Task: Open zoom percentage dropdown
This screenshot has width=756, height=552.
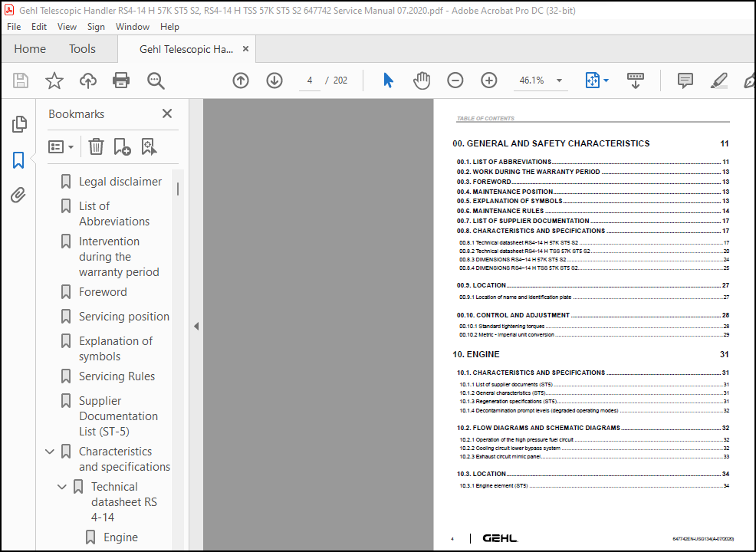Action: click(559, 80)
